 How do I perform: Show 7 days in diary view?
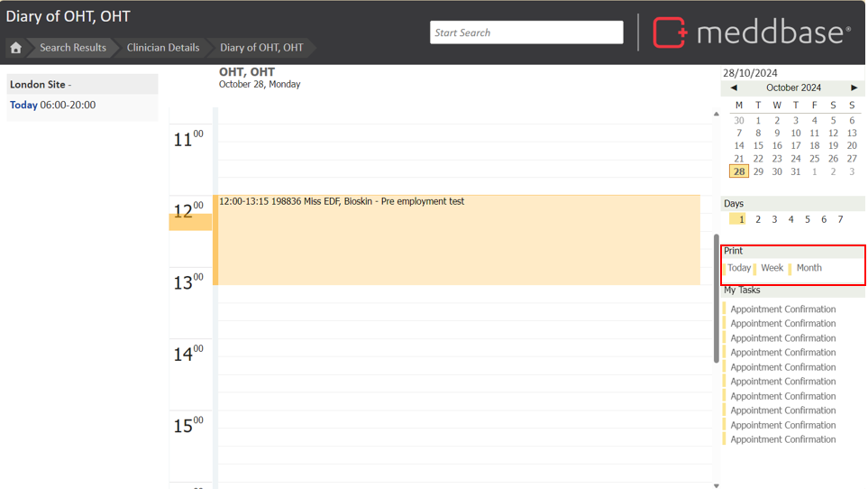840,219
